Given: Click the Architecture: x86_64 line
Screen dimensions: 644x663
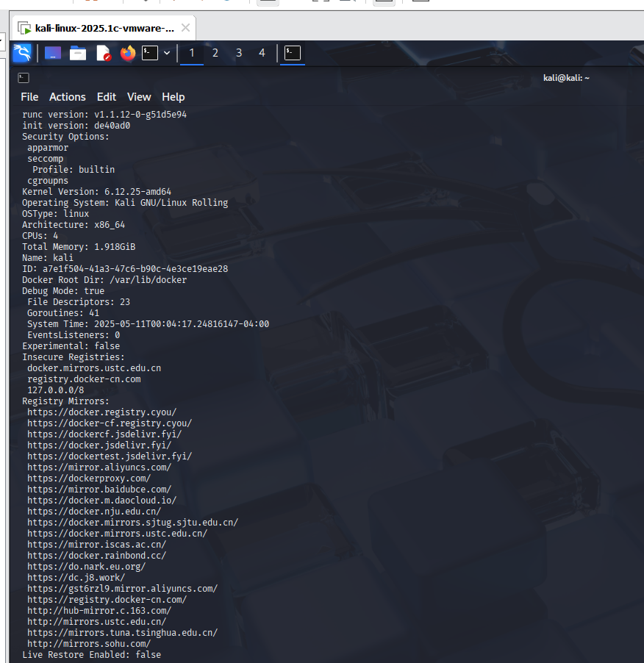Looking at the screenshot, I should [x=74, y=225].
